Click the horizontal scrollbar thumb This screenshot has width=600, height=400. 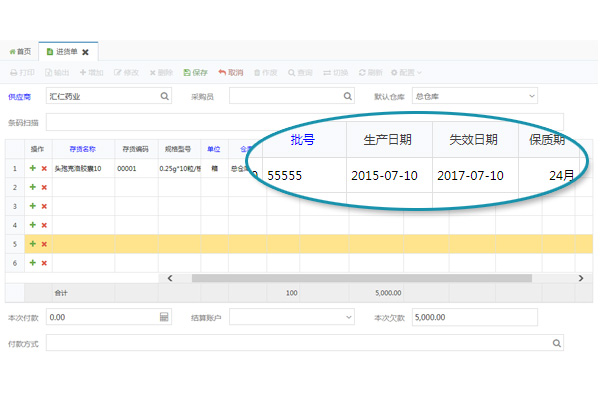[x=362, y=278]
